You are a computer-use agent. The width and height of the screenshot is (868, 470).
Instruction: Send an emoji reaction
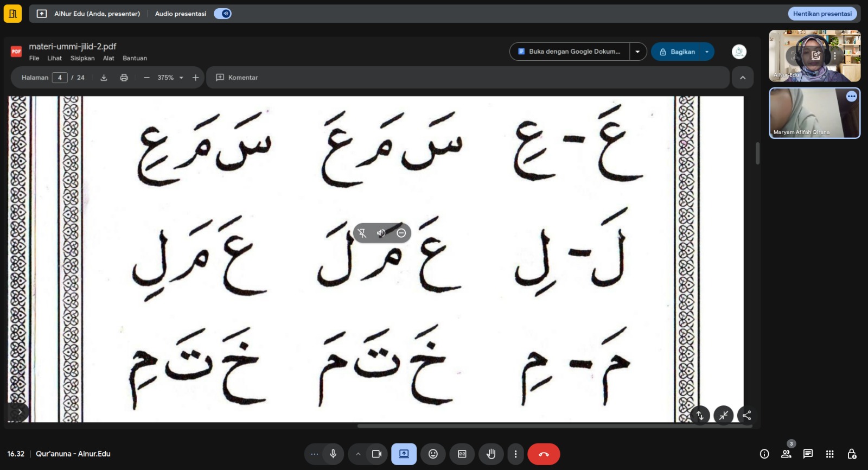point(433,454)
